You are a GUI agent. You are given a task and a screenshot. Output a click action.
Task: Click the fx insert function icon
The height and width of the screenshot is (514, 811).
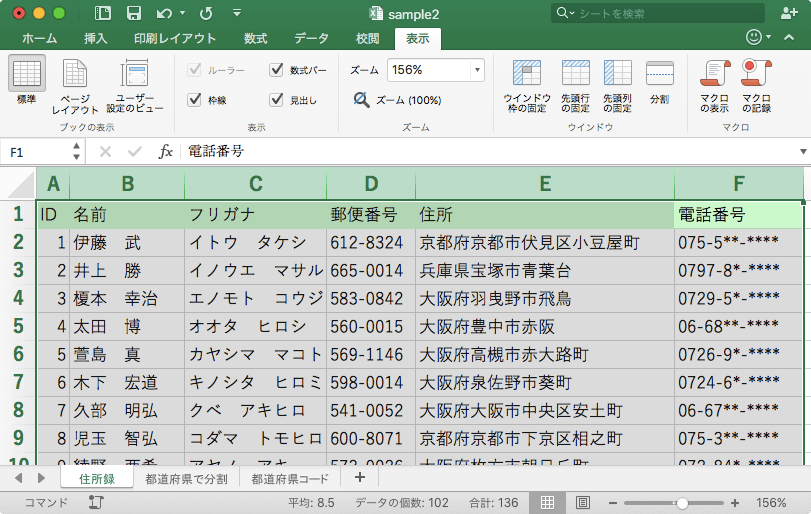[x=166, y=152]
